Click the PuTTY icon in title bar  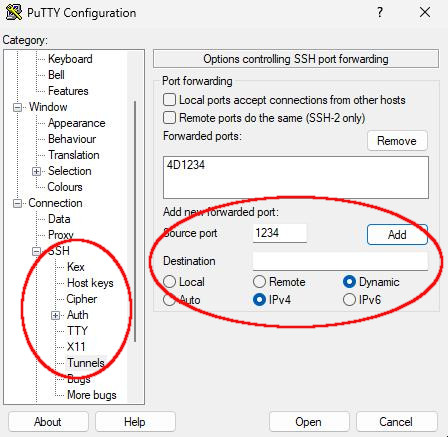click(x=13, y=12)
